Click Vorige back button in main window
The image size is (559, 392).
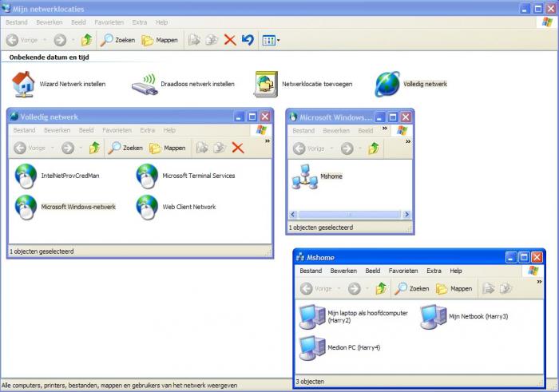22,40
